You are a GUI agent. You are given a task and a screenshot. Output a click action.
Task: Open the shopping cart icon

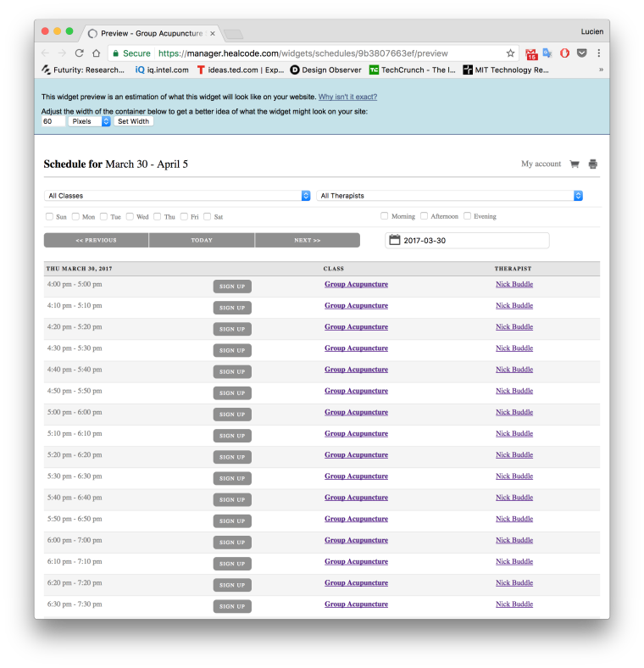click(574, 164)
